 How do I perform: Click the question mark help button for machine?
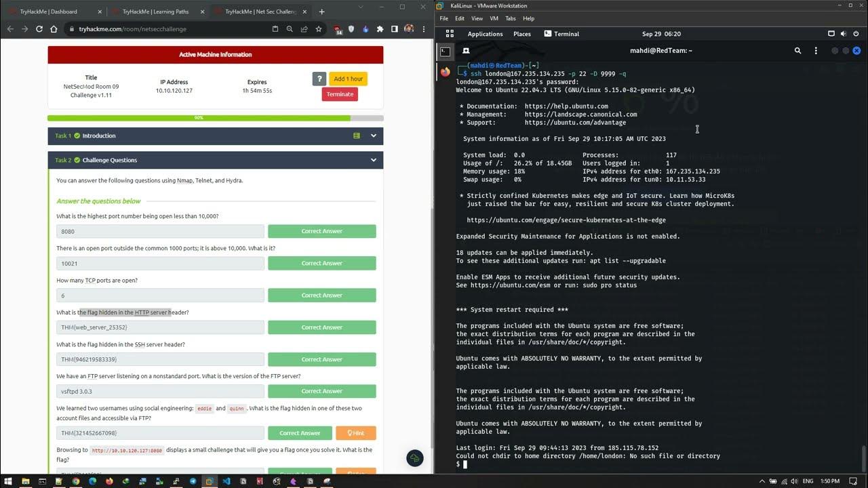pos(319,79)
